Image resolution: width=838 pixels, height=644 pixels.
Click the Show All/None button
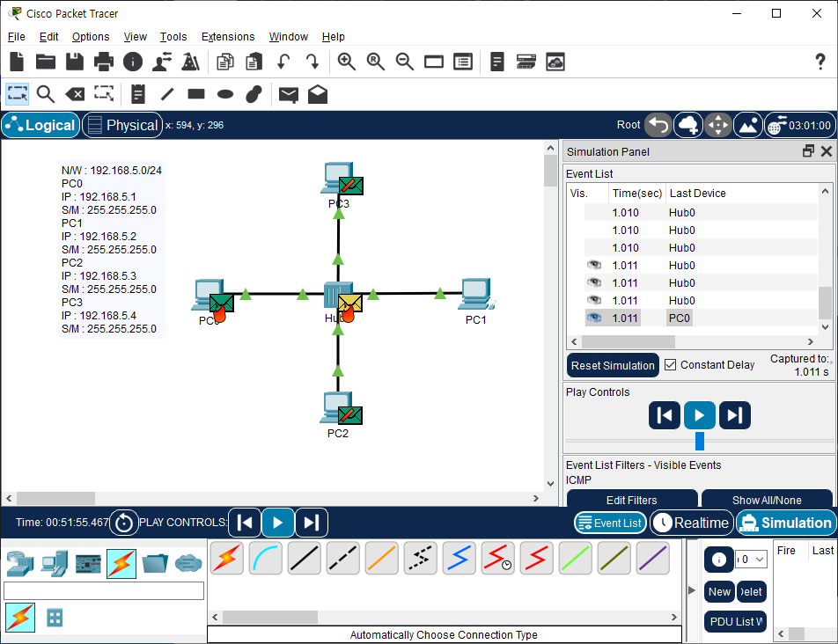click(x=767, y=500)
